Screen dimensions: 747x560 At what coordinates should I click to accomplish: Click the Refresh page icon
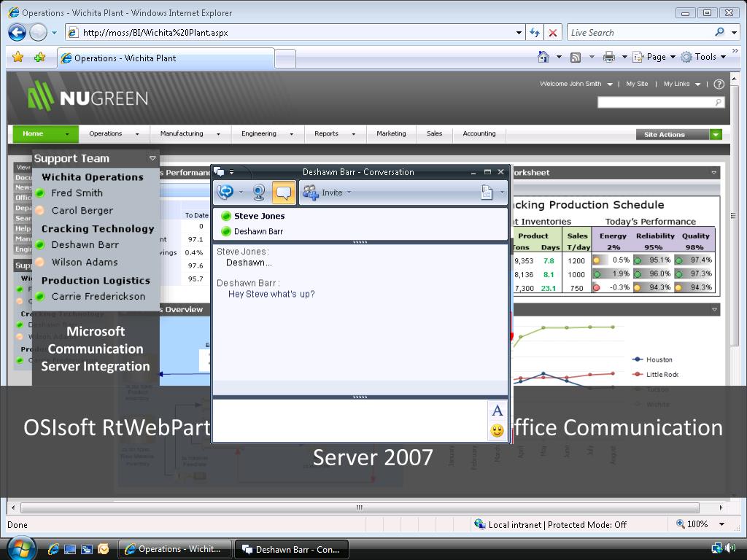pyautogui.click(x=535, y=32)
